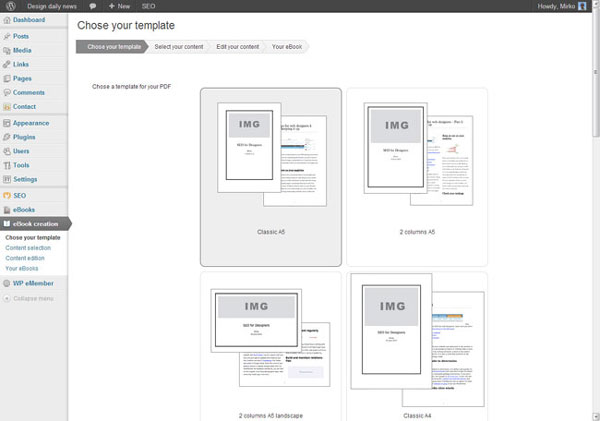Click the Plugins plug icon
Screen dimensions: 600x421
(x=7, y=137)
